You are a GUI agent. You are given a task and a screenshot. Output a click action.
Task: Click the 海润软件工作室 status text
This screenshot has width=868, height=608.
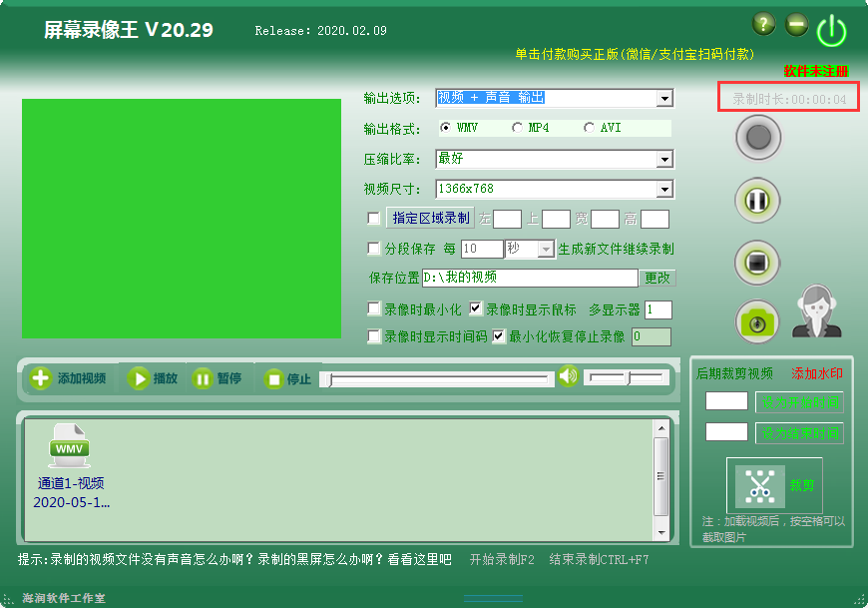click(x=64, y=598)
